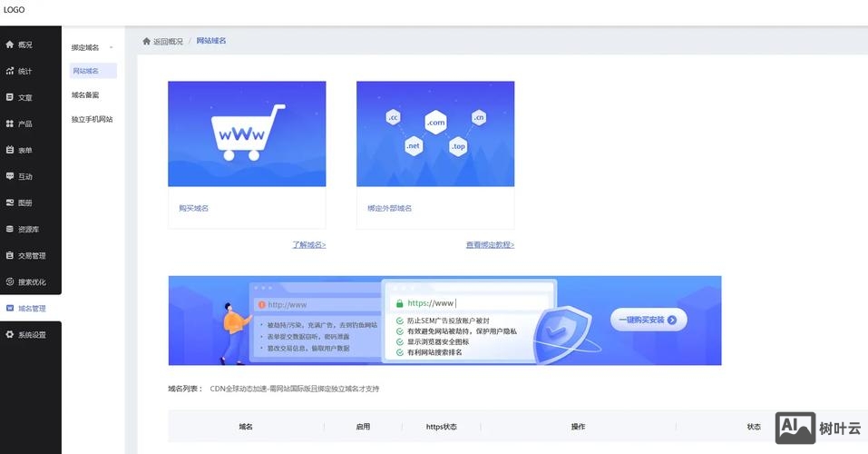Collapse the 绑定域名 submenu arrow
The width and height of the screenshot is (868, 454).
coord(111,47)
